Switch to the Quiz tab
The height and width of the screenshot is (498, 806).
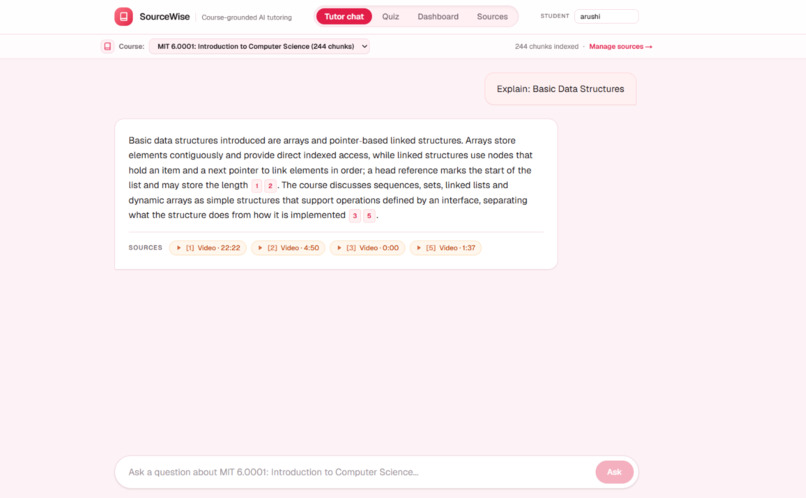(390, 16)
